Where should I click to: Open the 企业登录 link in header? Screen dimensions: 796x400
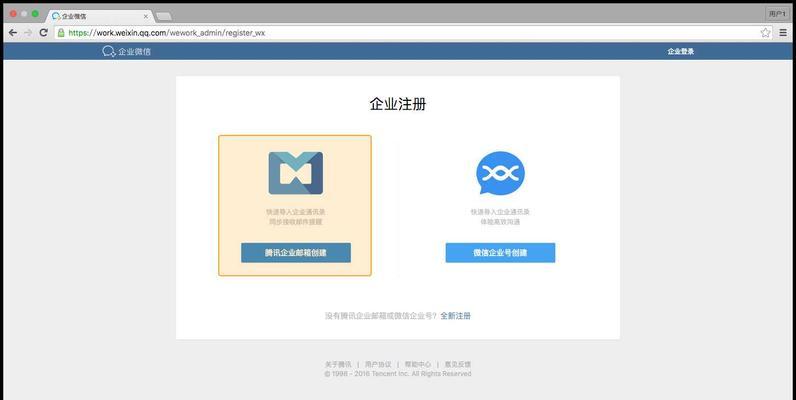(x=680, y=51)
